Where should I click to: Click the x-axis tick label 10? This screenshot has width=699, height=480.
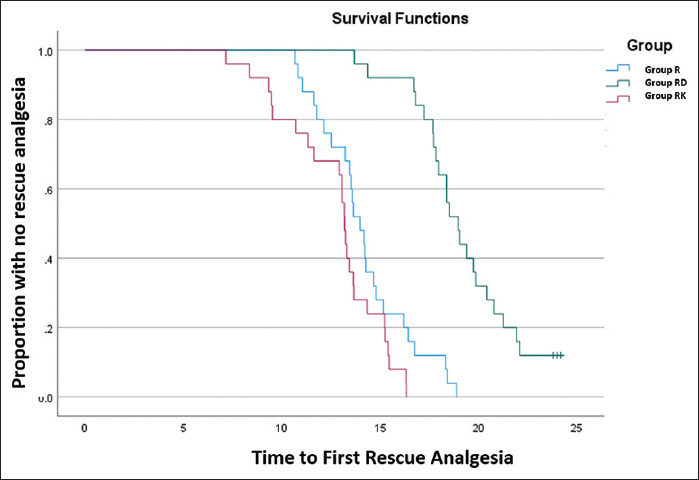click(x=281, y=428)
